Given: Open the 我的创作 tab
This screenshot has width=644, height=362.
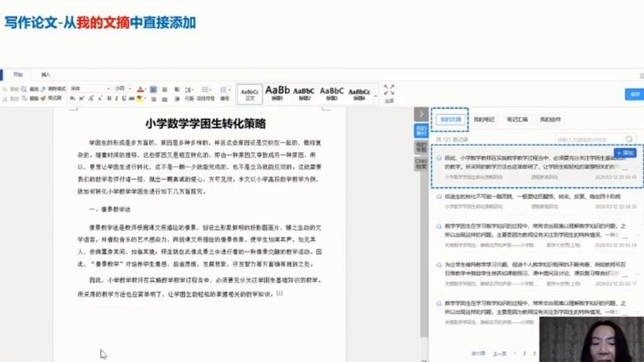Looking at the screenshot, I should [550, 120].
